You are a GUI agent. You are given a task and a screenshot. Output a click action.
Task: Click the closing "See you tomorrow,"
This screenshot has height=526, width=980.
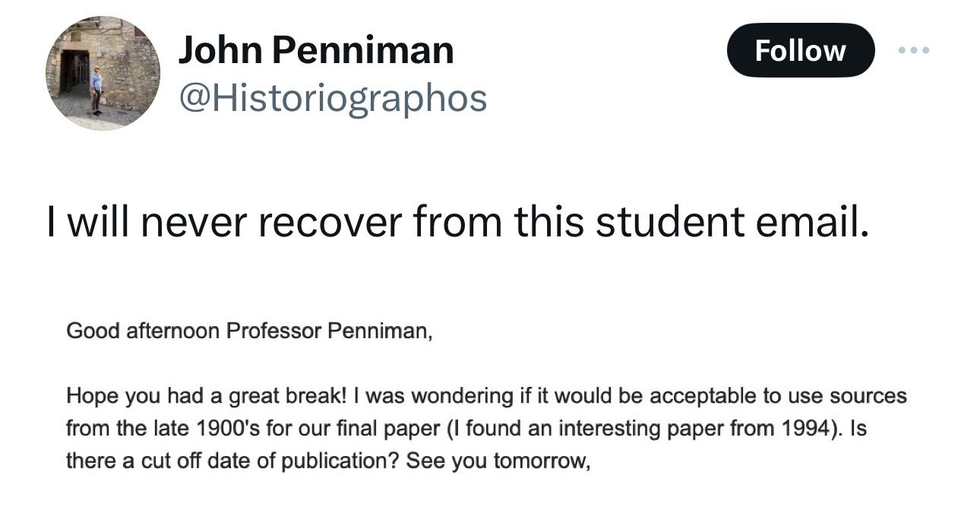coord(498,461)
